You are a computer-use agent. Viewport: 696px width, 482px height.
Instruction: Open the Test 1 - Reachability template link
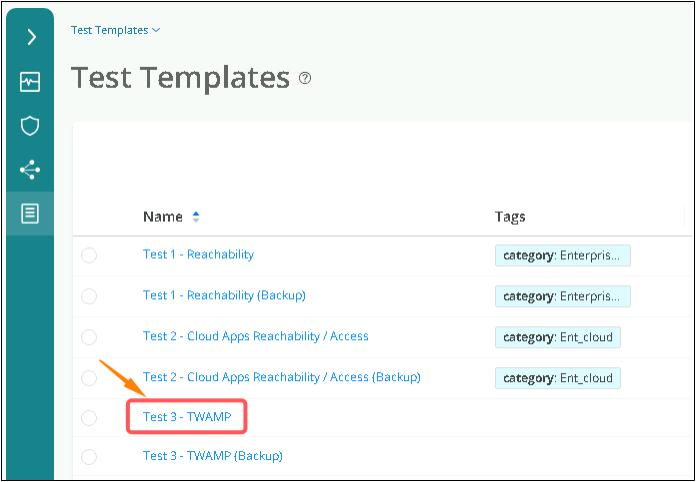click(198, 254)
